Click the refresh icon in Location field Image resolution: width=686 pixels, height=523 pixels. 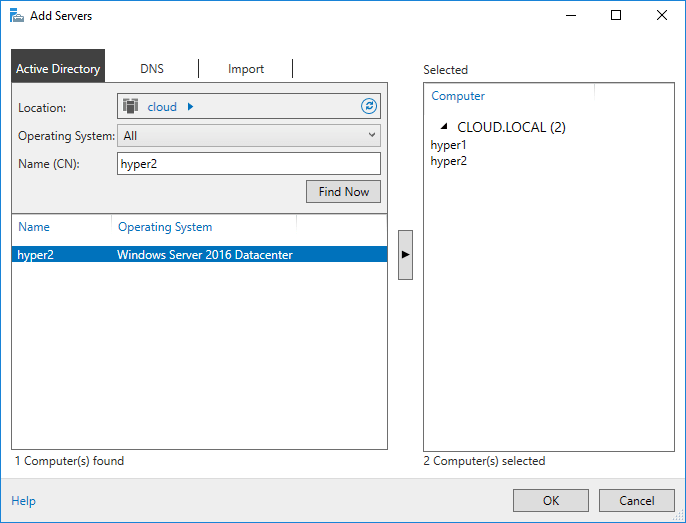[369, 106]
